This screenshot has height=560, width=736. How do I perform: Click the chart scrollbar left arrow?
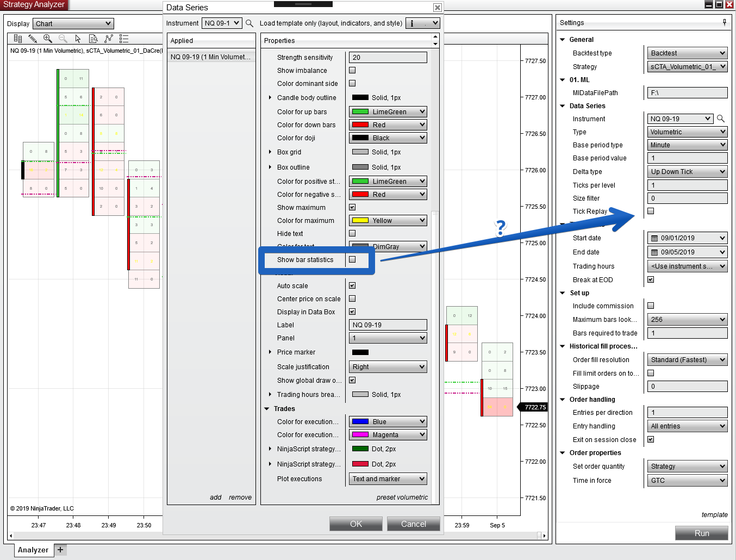click(10, 536)
